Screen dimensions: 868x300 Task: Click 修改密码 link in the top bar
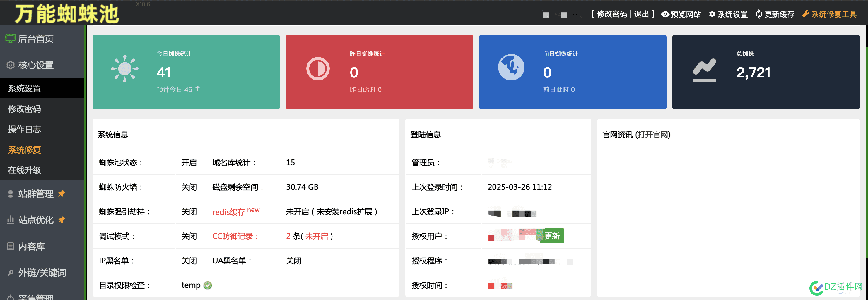coord(612,14)
